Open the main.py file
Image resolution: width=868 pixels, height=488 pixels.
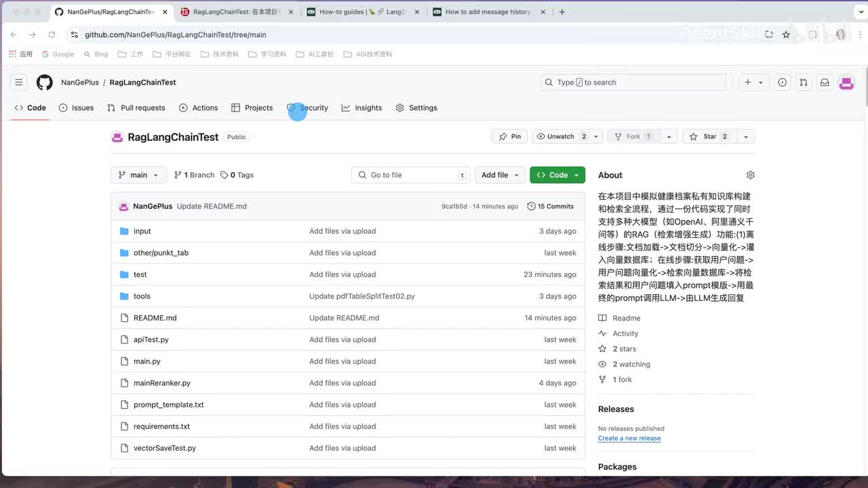[x=147, y=361]
